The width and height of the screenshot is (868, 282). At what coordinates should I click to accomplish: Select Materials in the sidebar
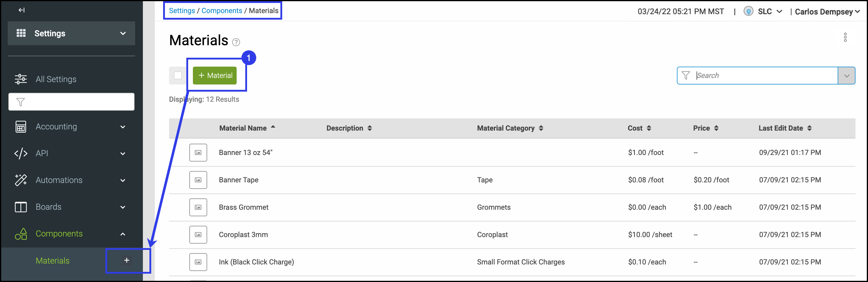53,261
